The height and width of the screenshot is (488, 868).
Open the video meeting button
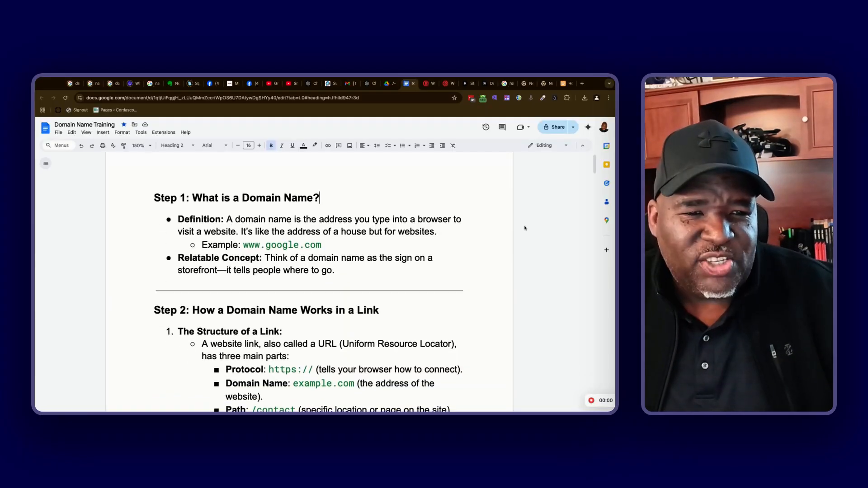click(523, 127)
